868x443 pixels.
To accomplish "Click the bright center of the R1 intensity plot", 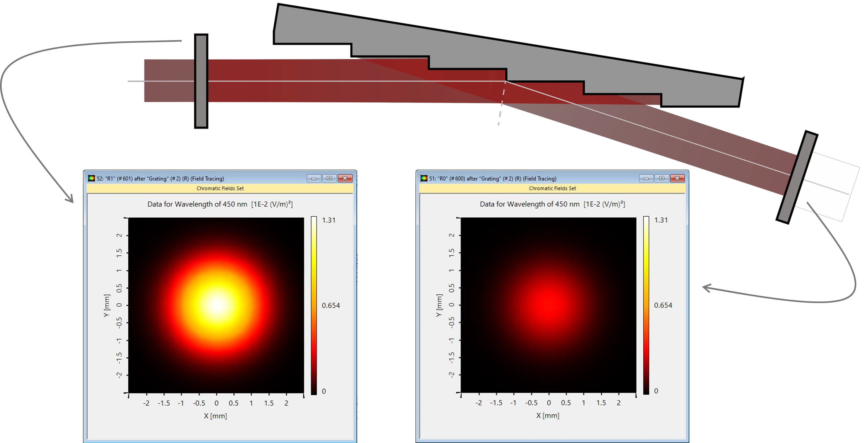I will [x=216, y=305].
